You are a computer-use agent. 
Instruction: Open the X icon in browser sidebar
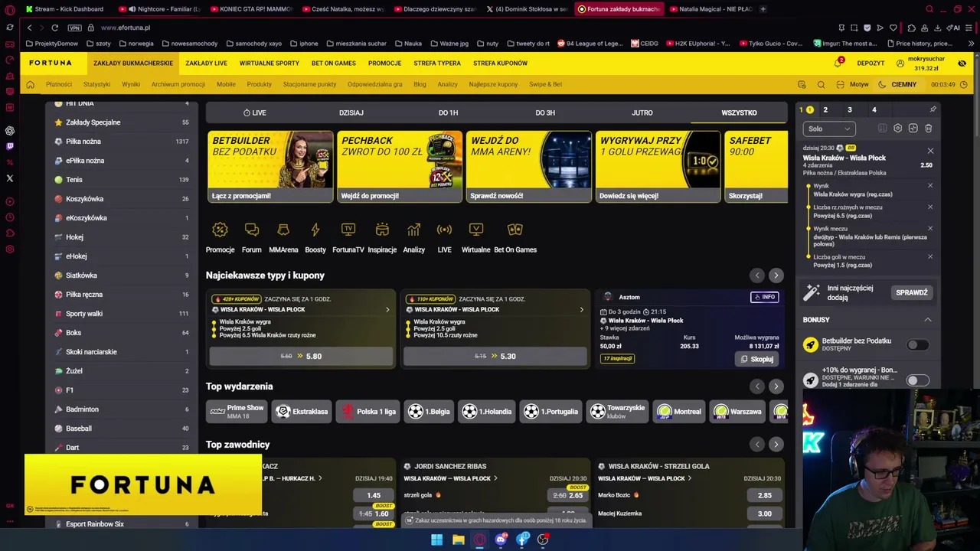10,178
